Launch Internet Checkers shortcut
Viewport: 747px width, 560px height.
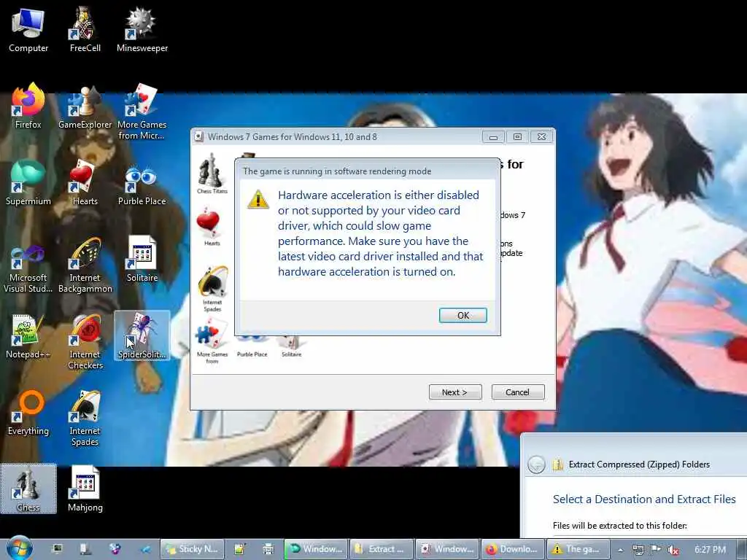coord(85,341)
